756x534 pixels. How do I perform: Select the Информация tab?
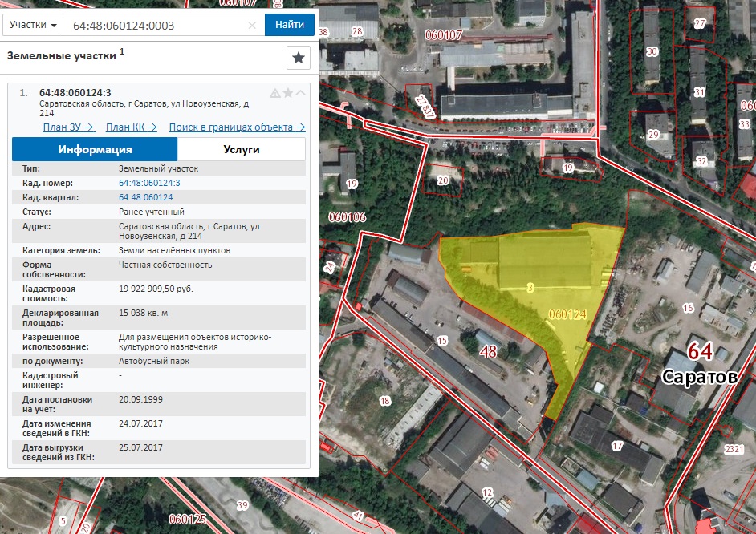95,149
